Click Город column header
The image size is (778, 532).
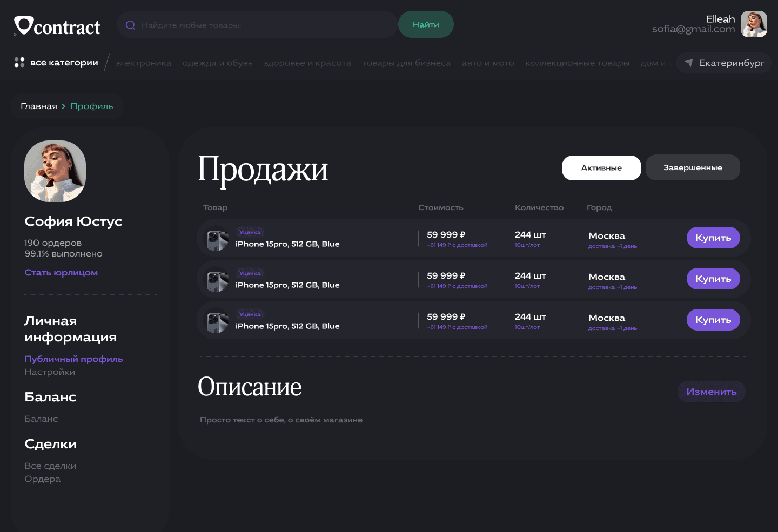(x=599, y=208)
